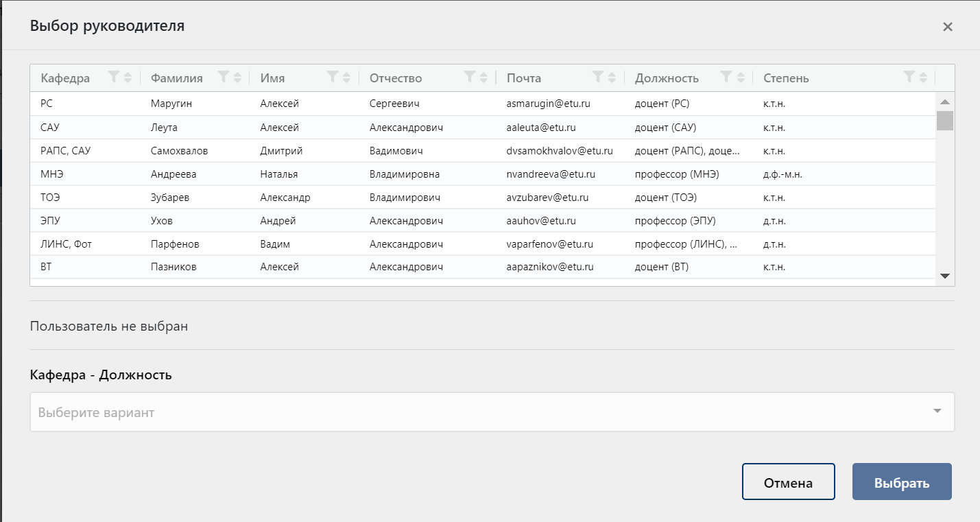The height and width of the screenshot is (522, 980).
Task: Sort the table by Кафедра arrows
Action: [128, 78]
